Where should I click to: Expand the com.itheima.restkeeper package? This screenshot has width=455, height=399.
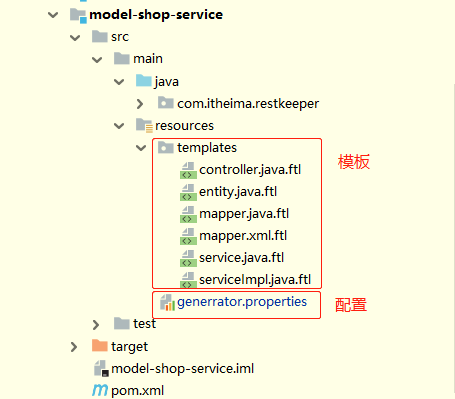140,104
